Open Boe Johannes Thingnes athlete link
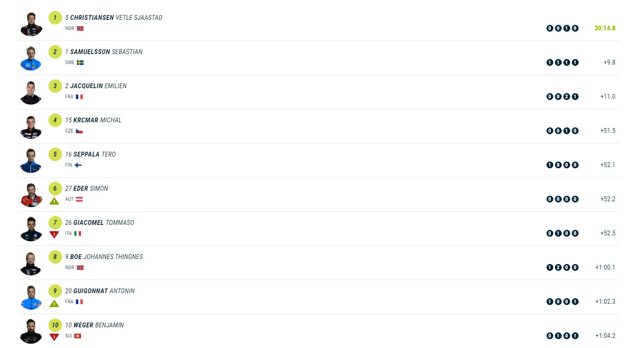The height and width of the screenshot is (348, 644). [106, 257]
